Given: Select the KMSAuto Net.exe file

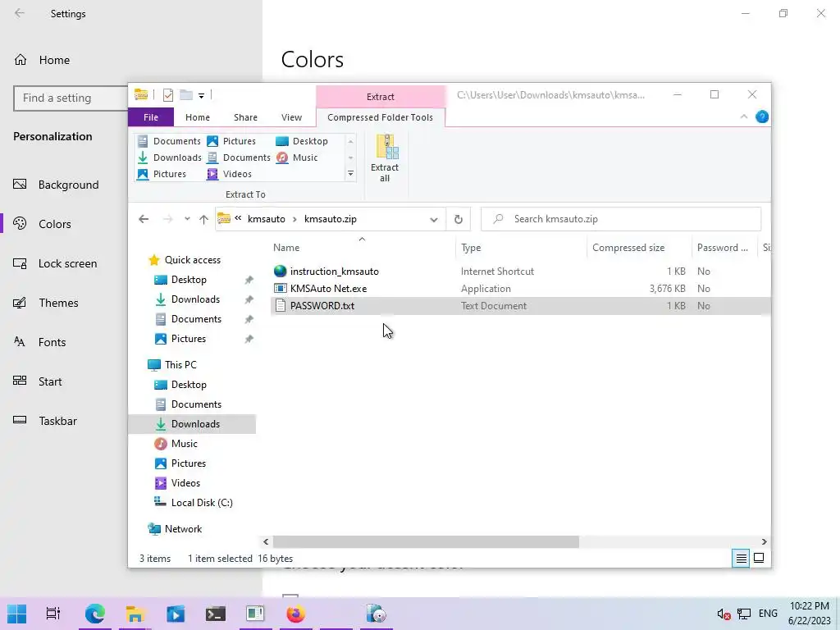Looking at the screenshot, I should 328,288.
